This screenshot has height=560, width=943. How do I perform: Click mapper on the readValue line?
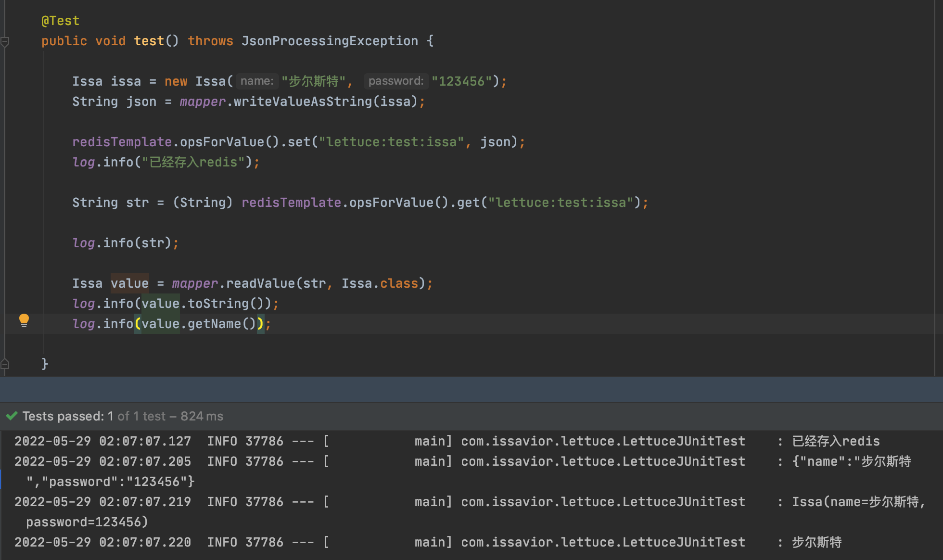coord(195,283)
